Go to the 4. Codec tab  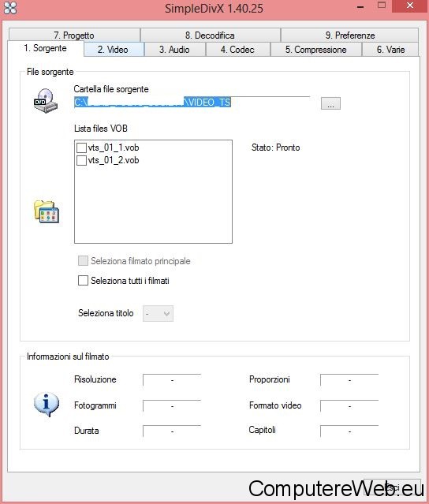[238, 50]
